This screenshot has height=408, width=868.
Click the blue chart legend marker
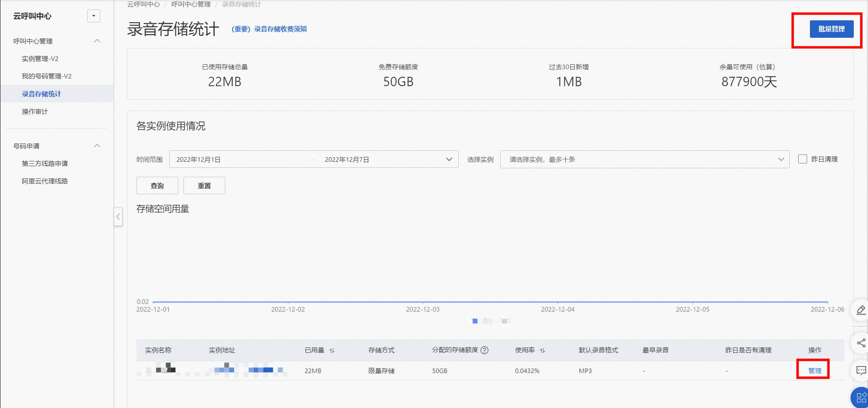(475, 321)
